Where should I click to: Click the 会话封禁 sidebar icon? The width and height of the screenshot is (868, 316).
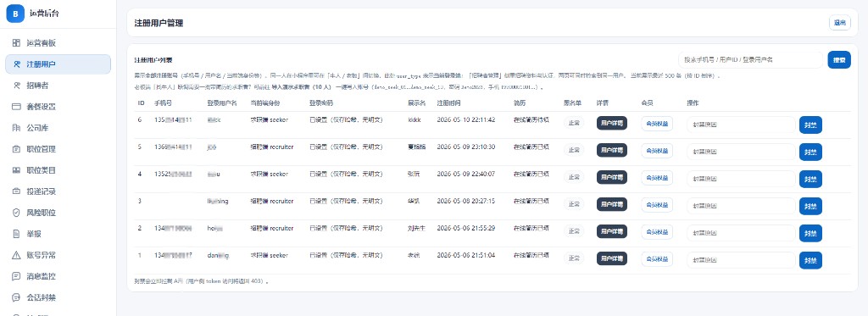[17, 297]
